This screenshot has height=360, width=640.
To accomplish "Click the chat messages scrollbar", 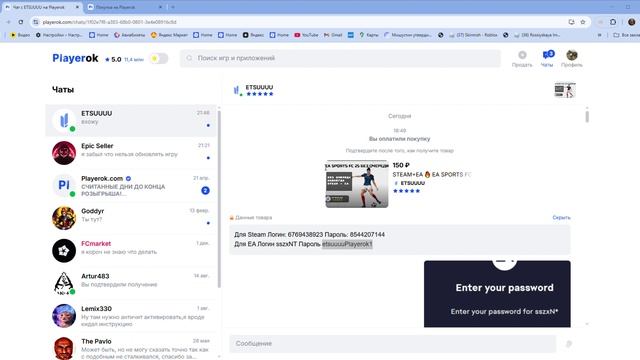I will (587, 116).
